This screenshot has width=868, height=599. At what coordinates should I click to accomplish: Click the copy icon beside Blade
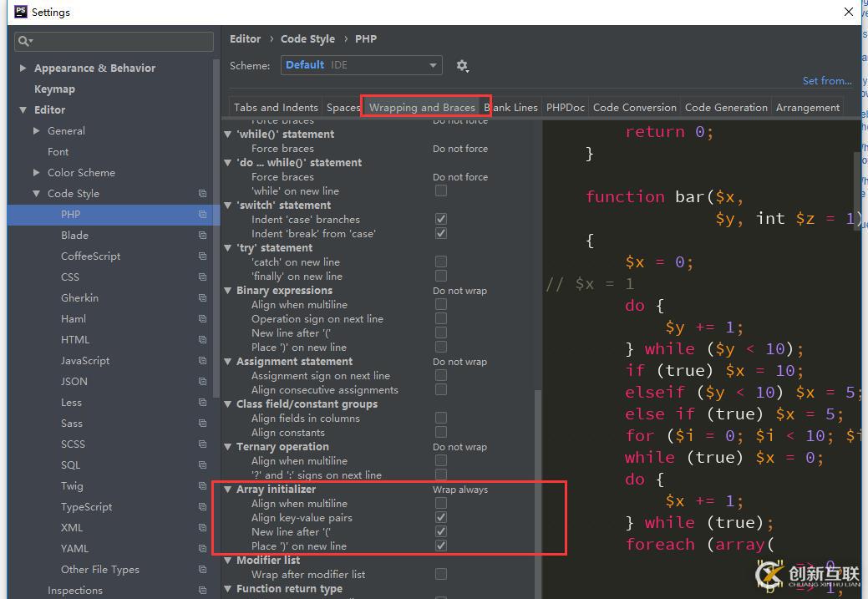click(202, 236)
